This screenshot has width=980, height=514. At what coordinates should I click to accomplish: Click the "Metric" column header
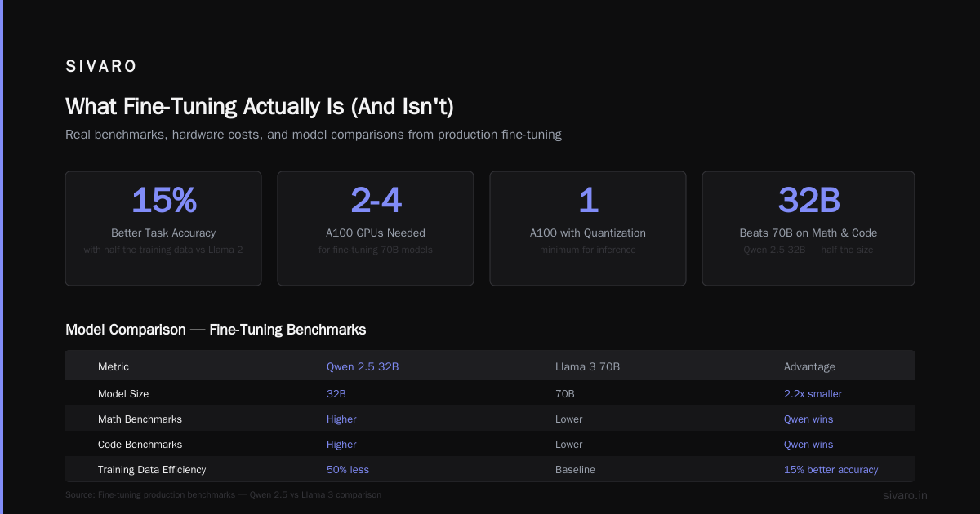point(114,367)
